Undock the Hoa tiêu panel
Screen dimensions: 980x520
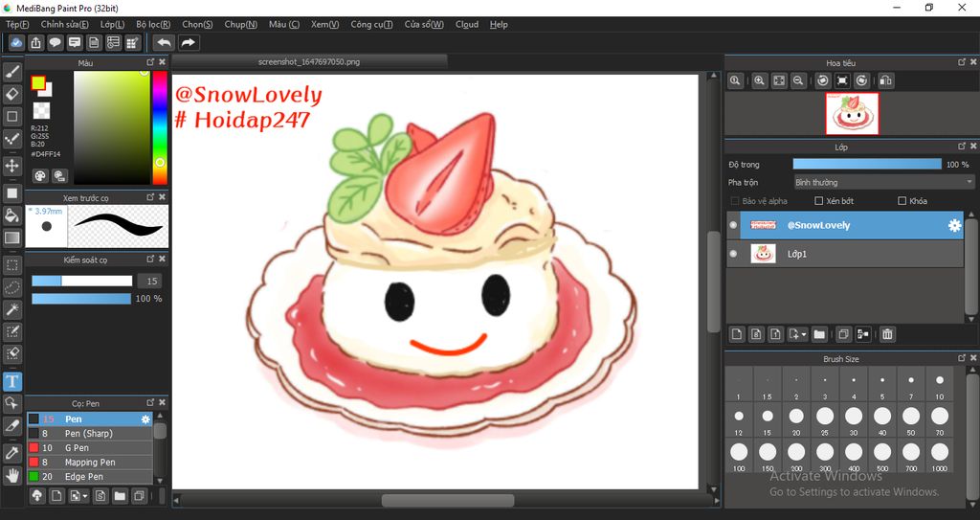tap(961, 62)
